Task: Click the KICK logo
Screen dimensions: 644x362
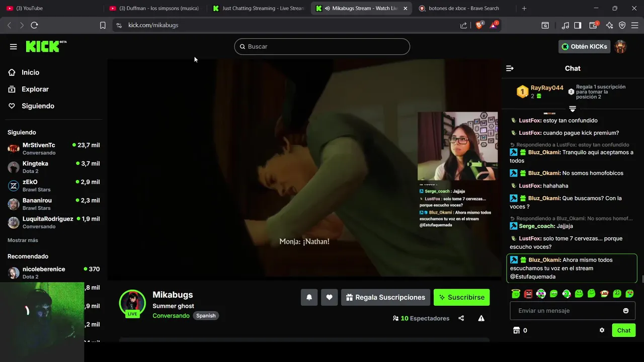Action: 46,46
